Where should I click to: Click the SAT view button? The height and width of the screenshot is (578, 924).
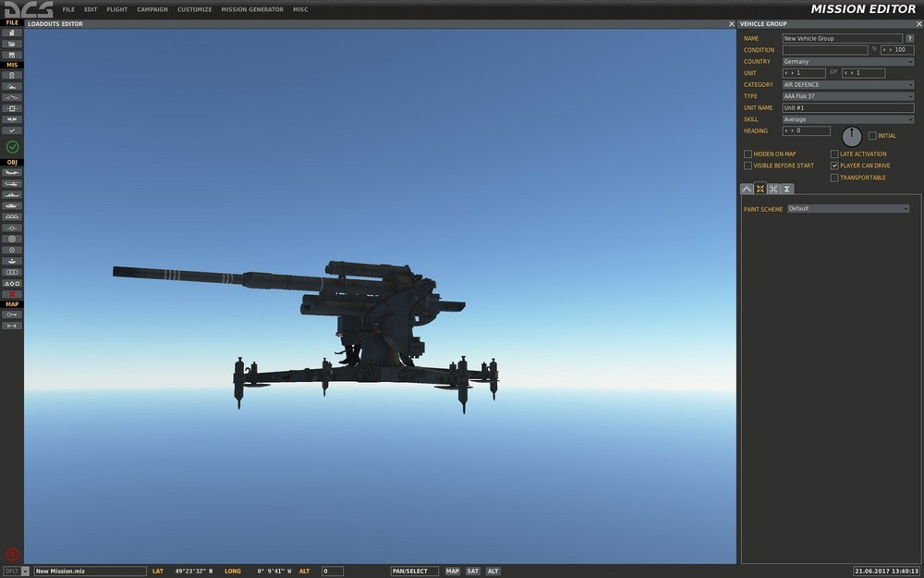472,571
